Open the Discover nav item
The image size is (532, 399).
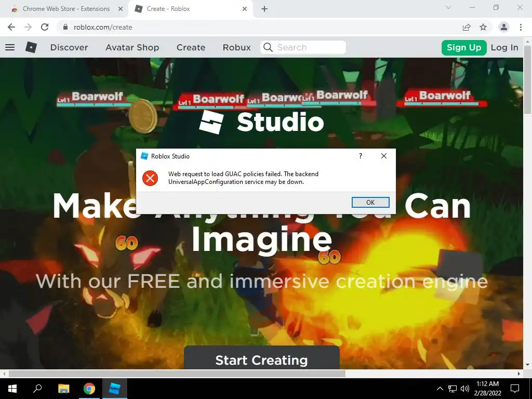(69, 47)
